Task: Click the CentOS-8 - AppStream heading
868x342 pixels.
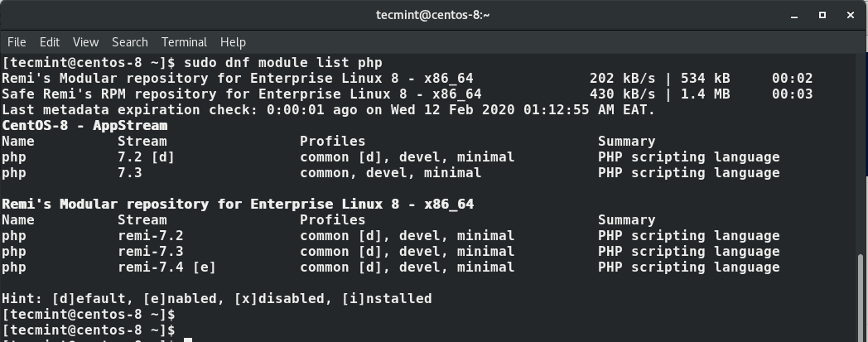Action: (x=84, y=125)
